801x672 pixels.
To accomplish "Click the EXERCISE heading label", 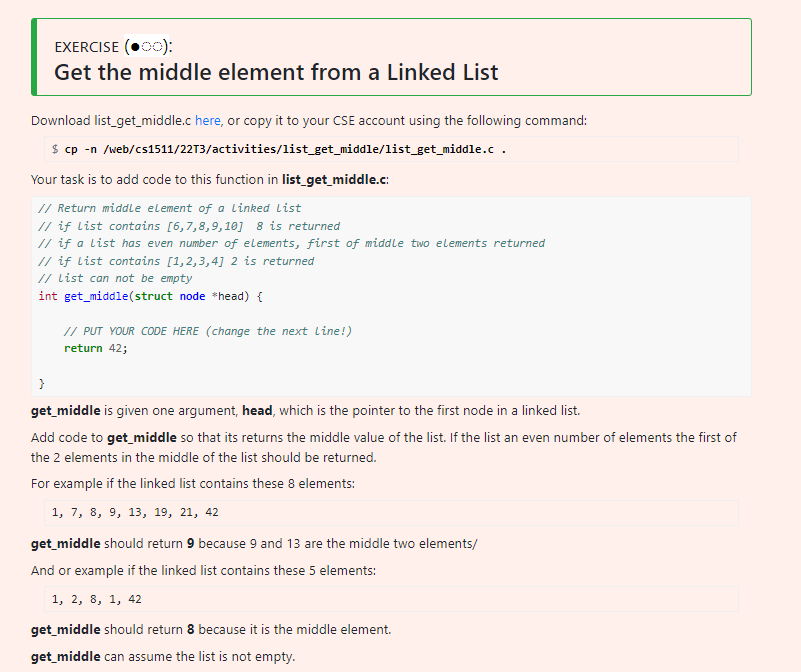I will [85, 46].
